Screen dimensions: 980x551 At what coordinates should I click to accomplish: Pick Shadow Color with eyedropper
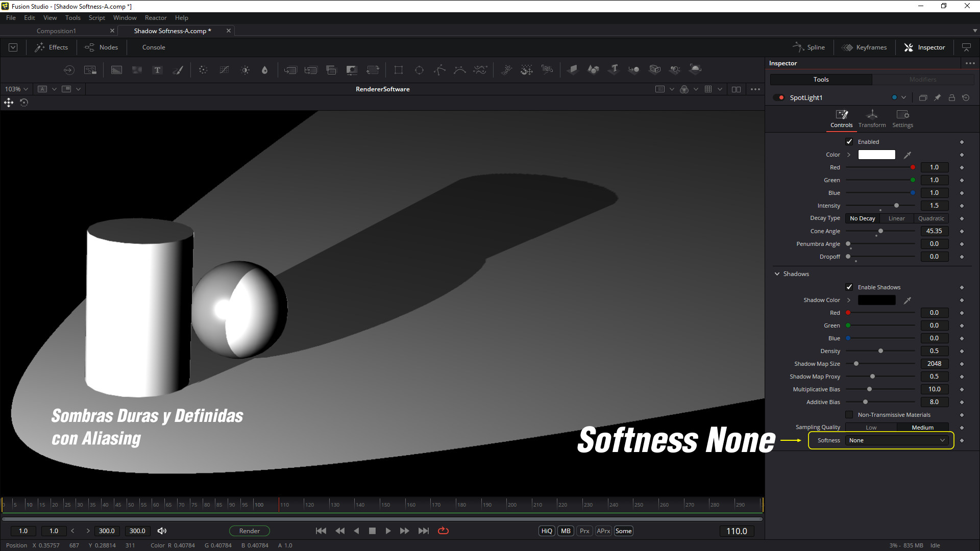(x=907, y=300)
